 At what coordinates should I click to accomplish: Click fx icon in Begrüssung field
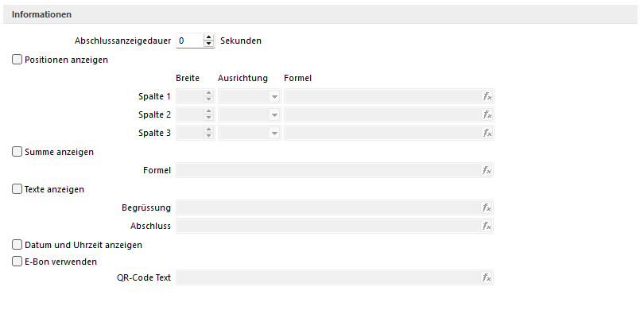(x=487, y=207)
